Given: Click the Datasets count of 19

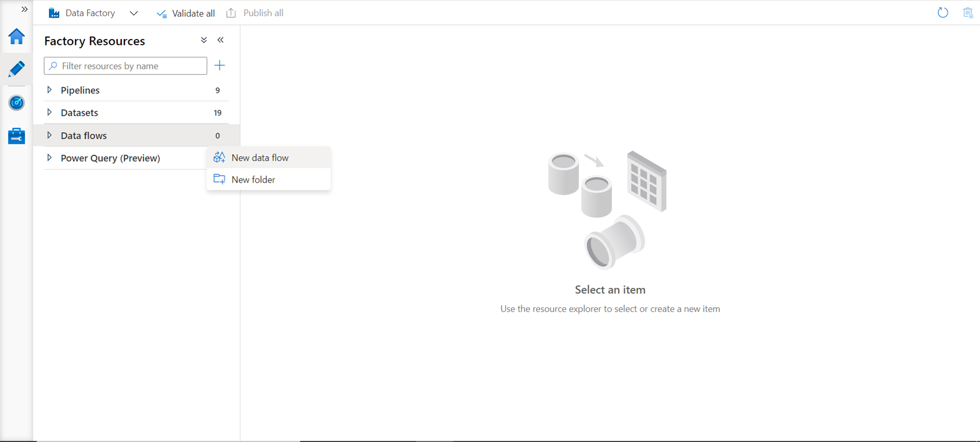Looking at the screenshot, I should click(x=218, y=113).
